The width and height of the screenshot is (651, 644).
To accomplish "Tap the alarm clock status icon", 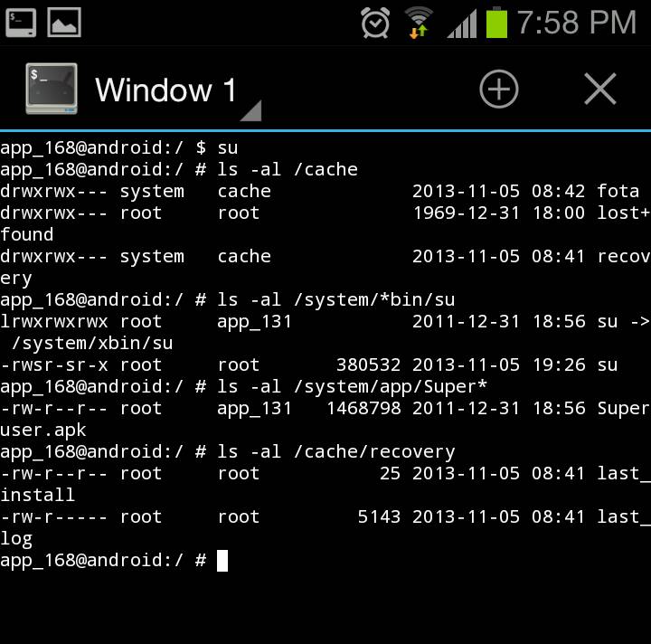I will pos(375,23).
